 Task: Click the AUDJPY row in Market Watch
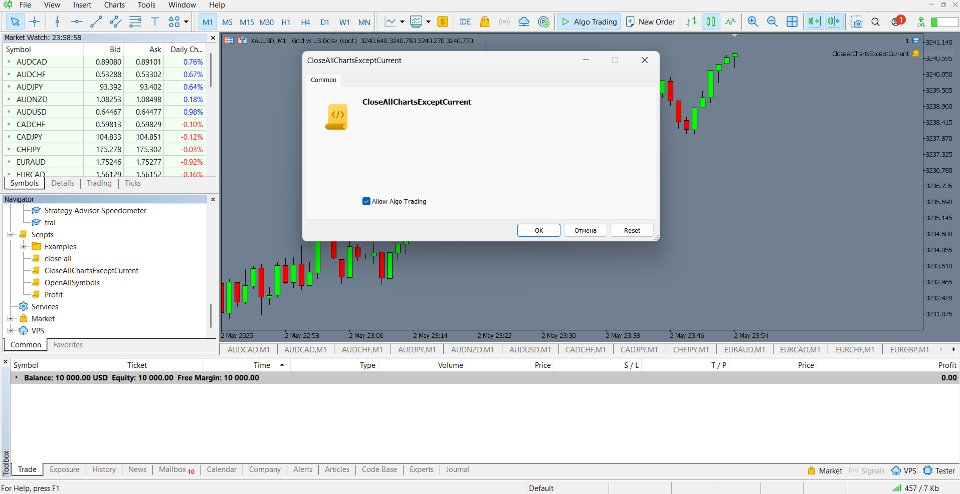pyautogui.click(x=104, y=87)
